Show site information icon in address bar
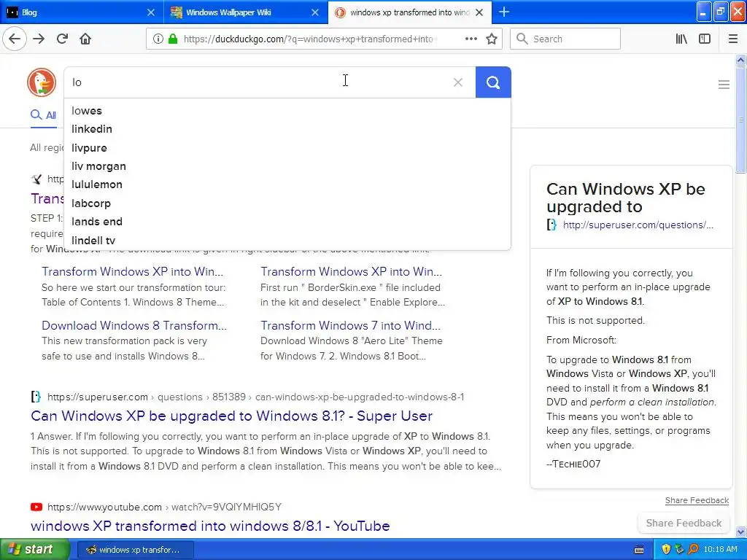The image size is (747, 560). pos(158,39)
